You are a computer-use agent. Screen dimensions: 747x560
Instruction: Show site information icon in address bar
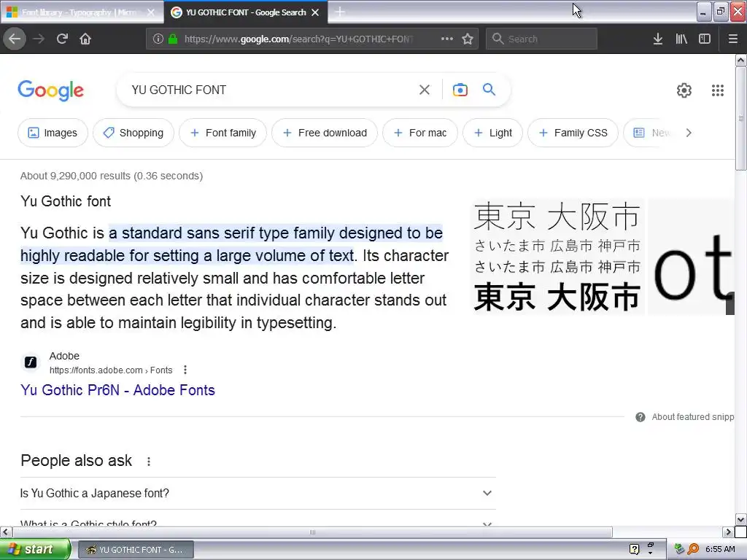pyautogui.click(x=158, y=39)
